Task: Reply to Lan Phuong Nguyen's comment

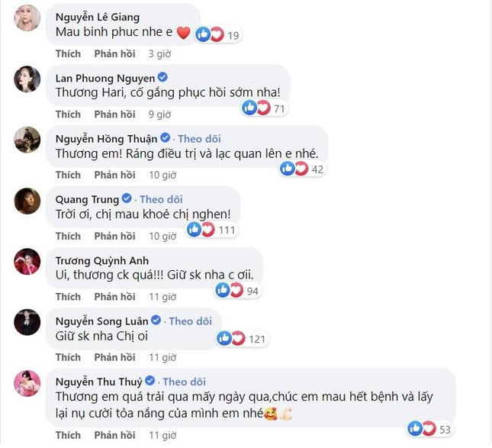Action: click(x=114, y=114)
